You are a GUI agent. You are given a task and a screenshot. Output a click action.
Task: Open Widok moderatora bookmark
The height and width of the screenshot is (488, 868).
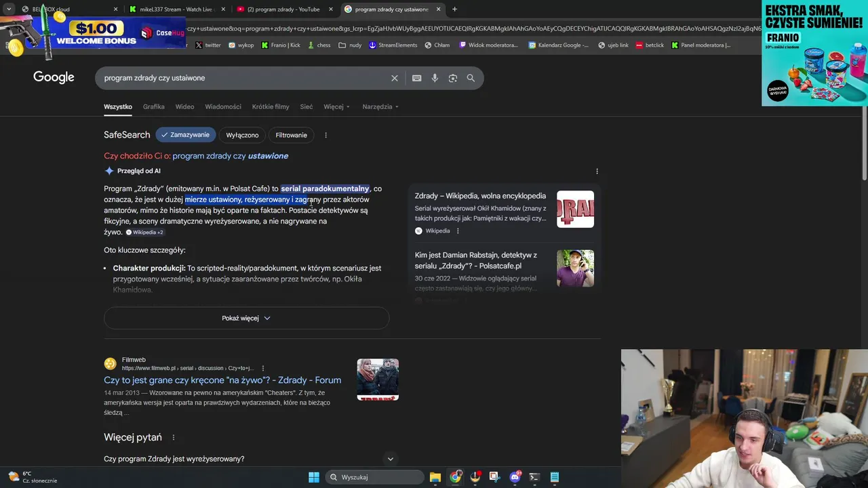click(x=488, y=45)
